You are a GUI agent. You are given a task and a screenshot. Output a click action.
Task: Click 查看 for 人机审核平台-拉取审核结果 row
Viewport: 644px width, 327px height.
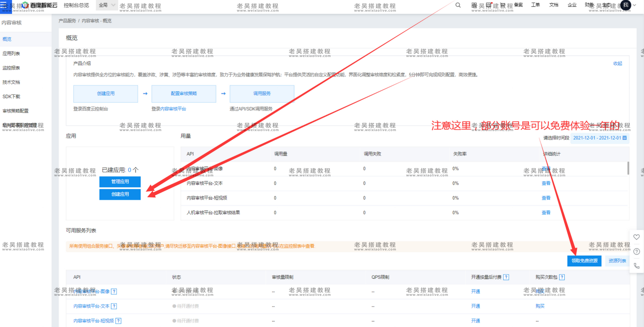point(546,213)
